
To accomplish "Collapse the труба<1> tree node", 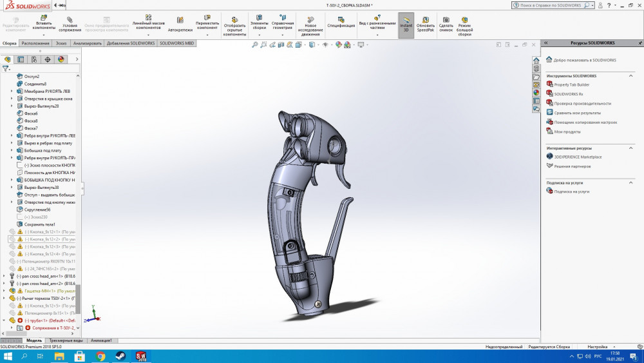I will [5, 320].
